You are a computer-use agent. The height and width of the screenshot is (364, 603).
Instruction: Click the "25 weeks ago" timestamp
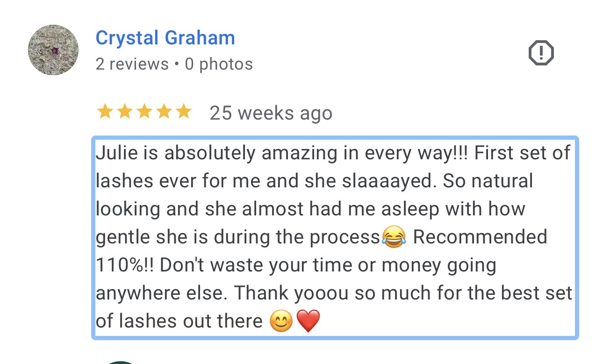[271, 113]
